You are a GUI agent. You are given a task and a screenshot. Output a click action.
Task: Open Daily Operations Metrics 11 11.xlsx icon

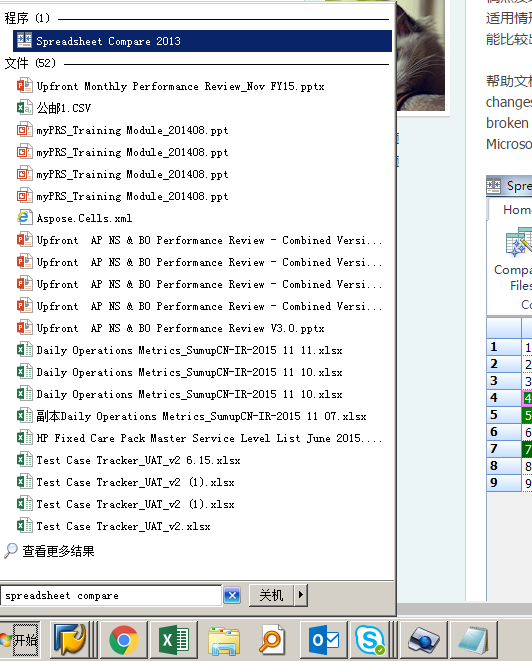(x=24, y=350)
